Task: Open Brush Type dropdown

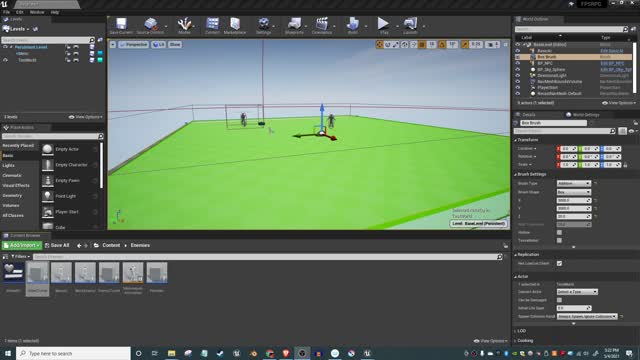Action: pyautogui.click(x=573, y=184)
